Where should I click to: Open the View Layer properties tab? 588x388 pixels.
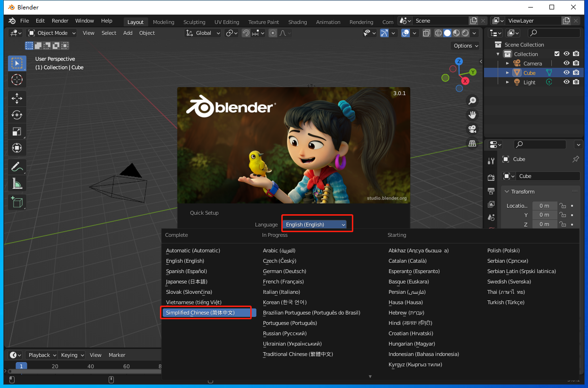492,204
